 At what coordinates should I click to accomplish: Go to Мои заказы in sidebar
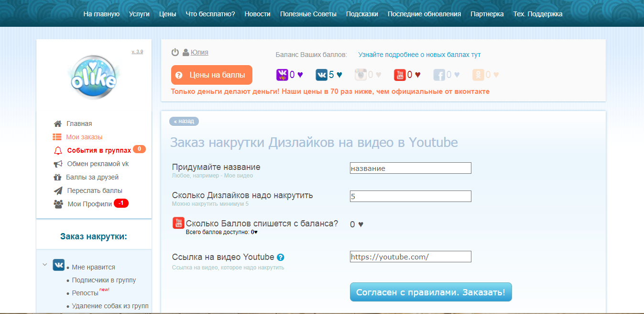84,137
